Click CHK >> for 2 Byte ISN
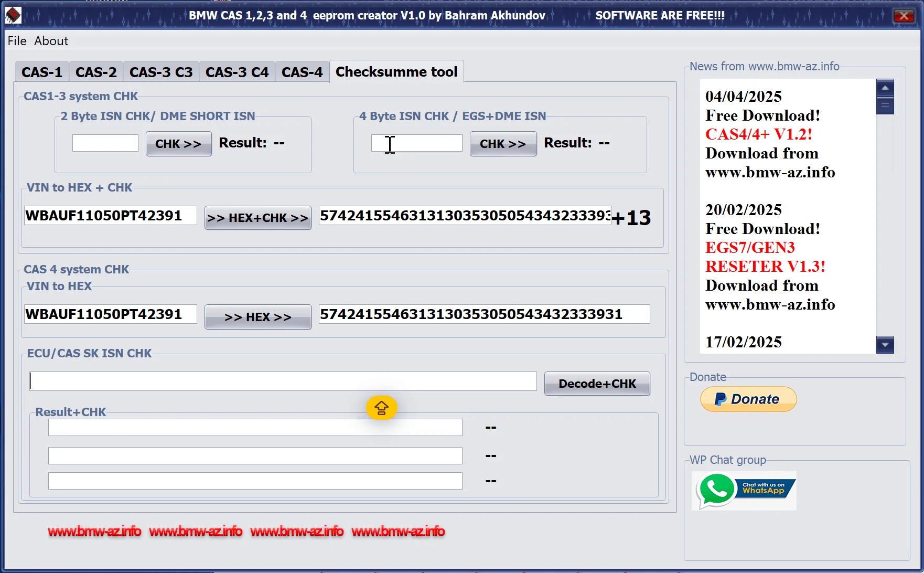924x573 pixels. coord(178,144)
